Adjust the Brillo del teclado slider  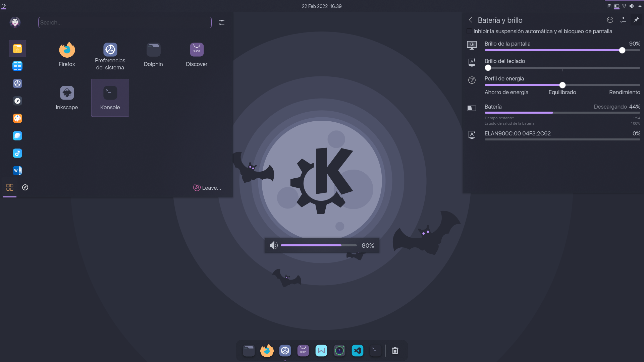tap(562, 68)
